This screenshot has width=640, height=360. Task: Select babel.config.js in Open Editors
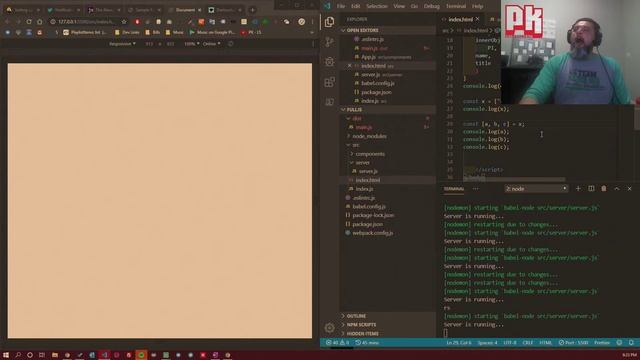click(378, 83)
